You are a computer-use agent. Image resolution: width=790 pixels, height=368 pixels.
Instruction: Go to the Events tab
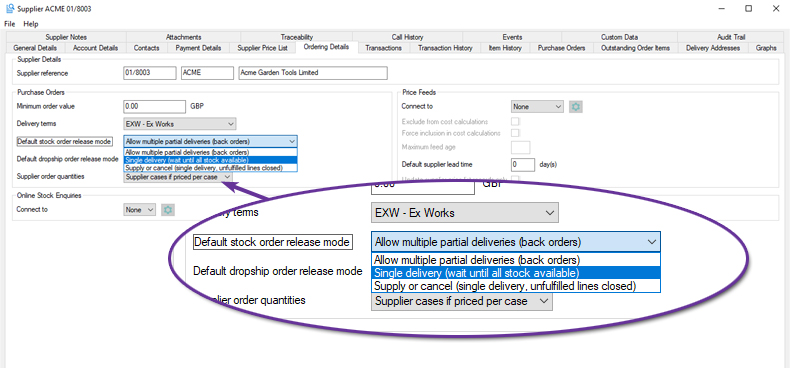512,37
